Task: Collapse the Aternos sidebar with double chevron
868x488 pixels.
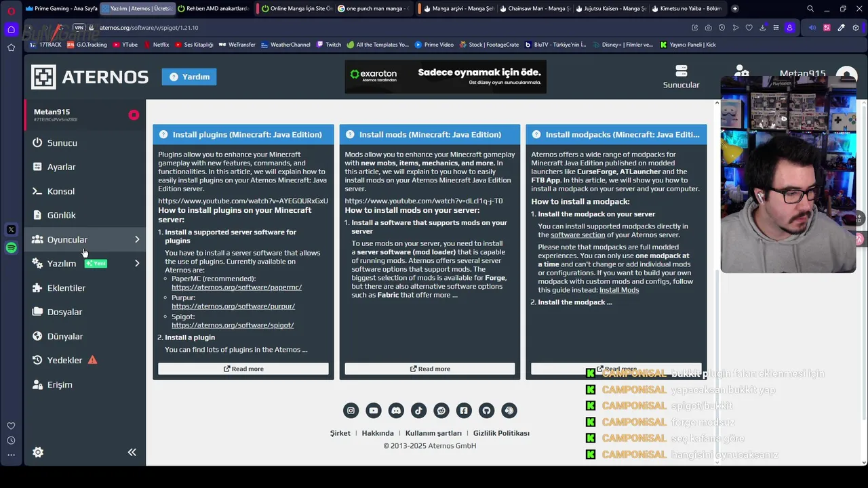Action: (132, 452)
